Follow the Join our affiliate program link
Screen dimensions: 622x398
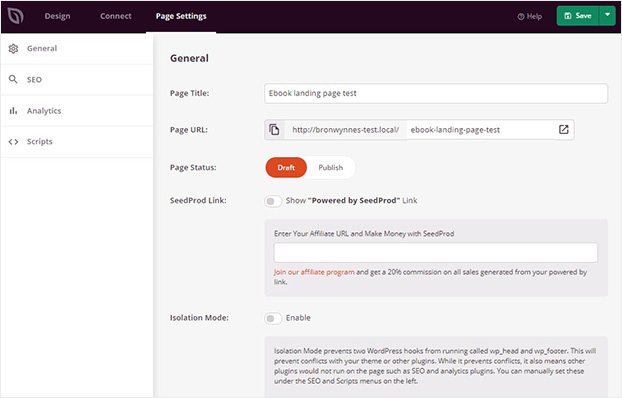[x=314, y=272]
